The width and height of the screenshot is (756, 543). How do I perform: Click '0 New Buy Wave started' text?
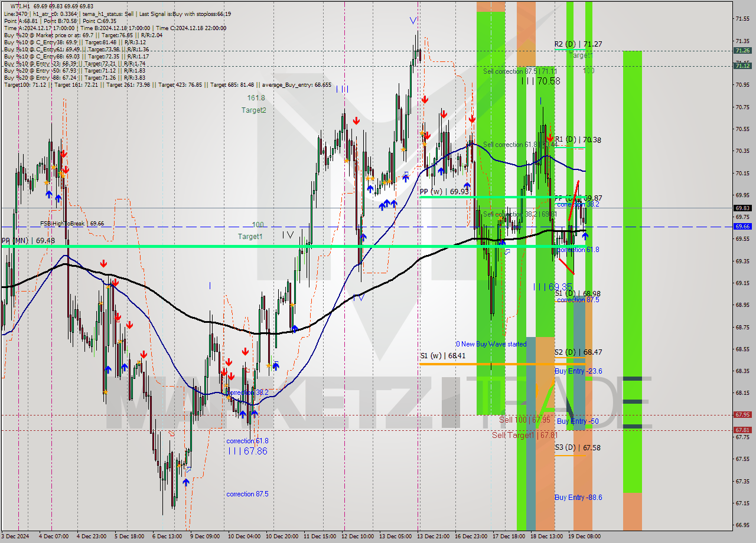[490, 344]
